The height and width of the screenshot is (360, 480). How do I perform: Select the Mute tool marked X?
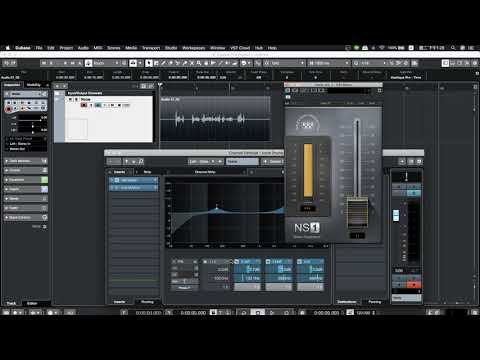pos(192,63)
